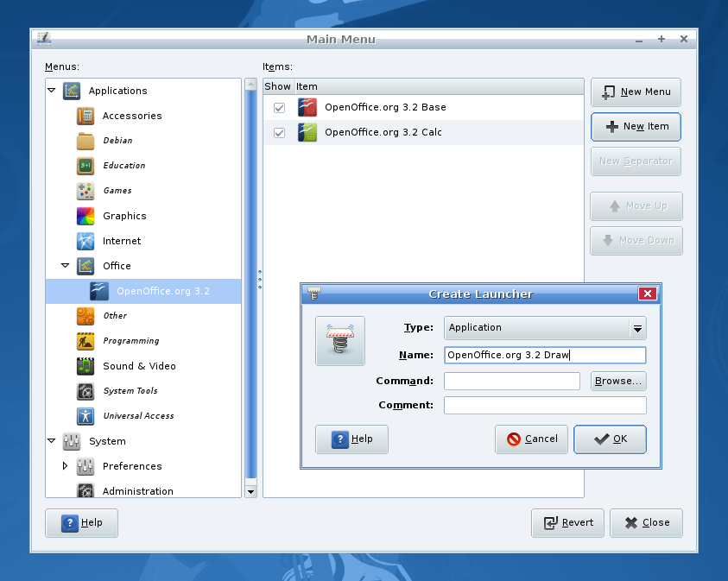Select the OpenOffice.org 3.2 Base row text
This screenshot has height=581, width=728.
coord(385,107)
